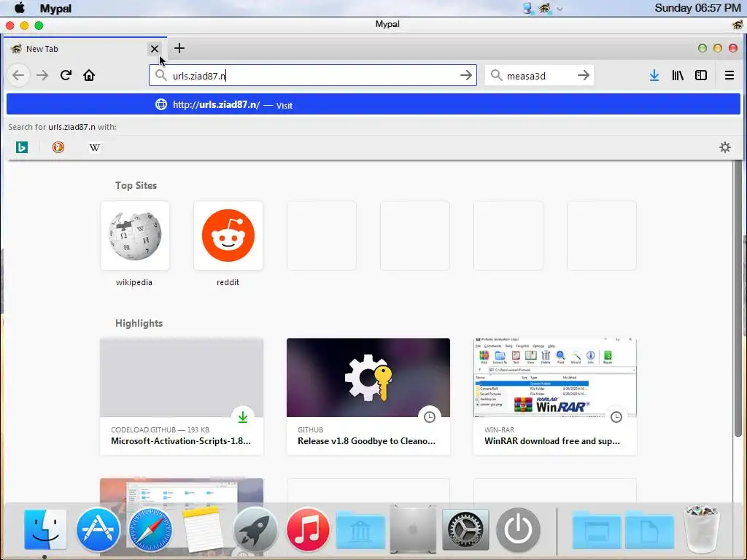This screenshot has height=560, width=747.
Task: Click the Sunday 06:57 PM clock
Action: [697, 8]
